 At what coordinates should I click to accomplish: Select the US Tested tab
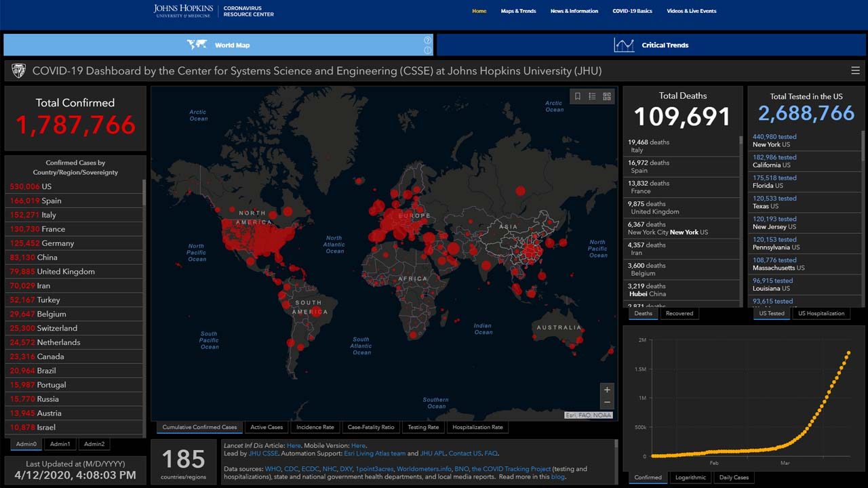772,313
